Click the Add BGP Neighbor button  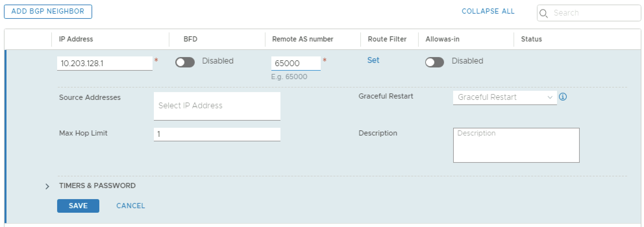[48, 11]
